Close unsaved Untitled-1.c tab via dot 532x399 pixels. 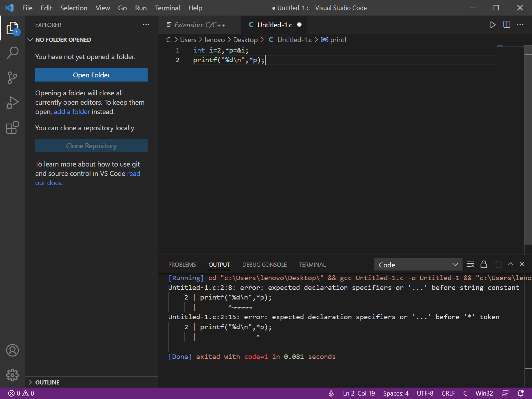tap(299, 25)
